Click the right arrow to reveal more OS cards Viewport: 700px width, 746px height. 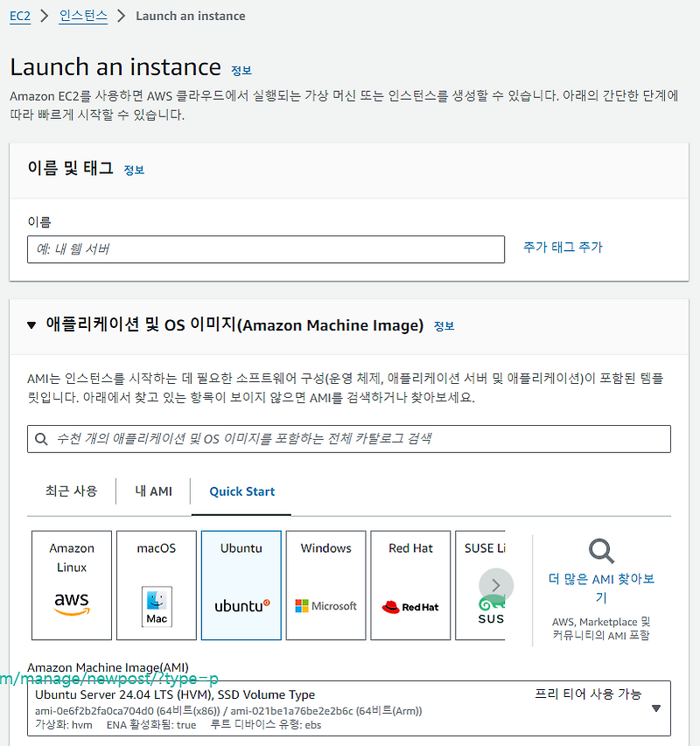tap(495, 584)
